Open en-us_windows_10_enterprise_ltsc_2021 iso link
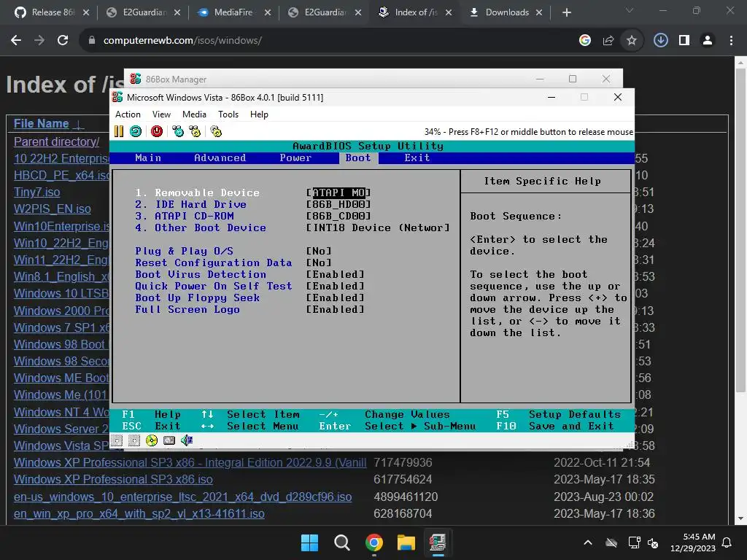Screen dimensions: 747x560 point(182,497)
